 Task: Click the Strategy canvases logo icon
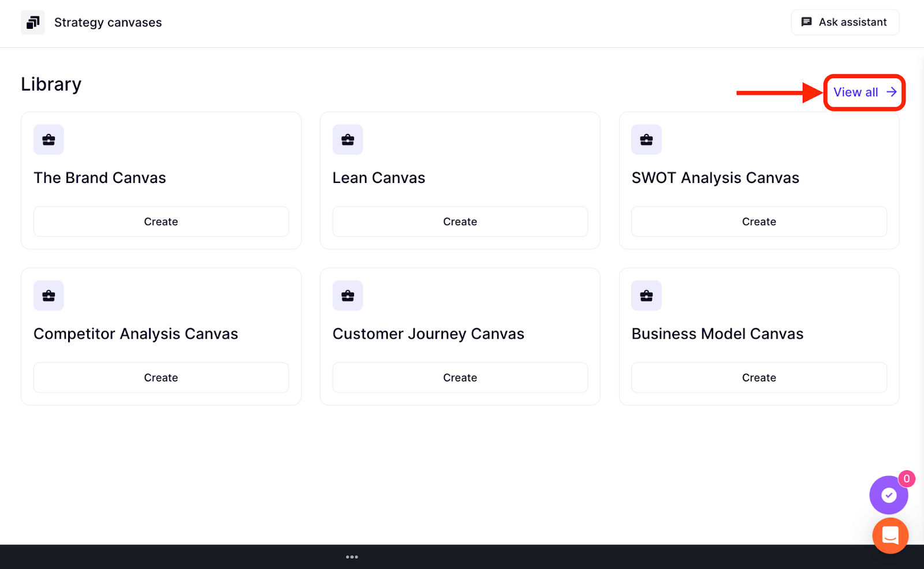(33, 23)
